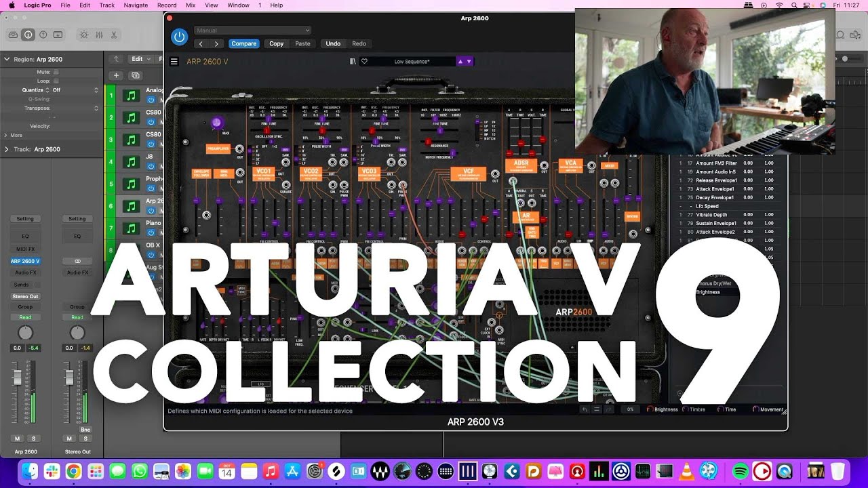Toggle power button on track 1
Viewport: 868px width, 488px height.
(151, 100)
